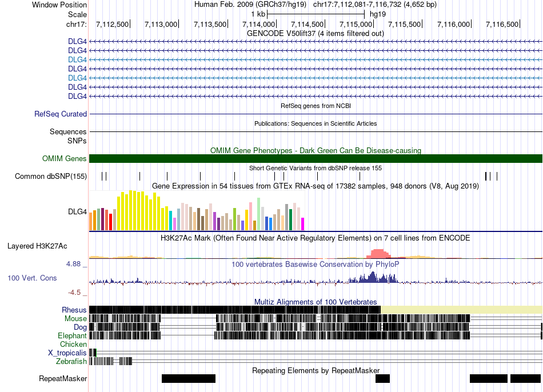
Task: Click the -4.5 conservation scale value
Action: tap(74, 293)
